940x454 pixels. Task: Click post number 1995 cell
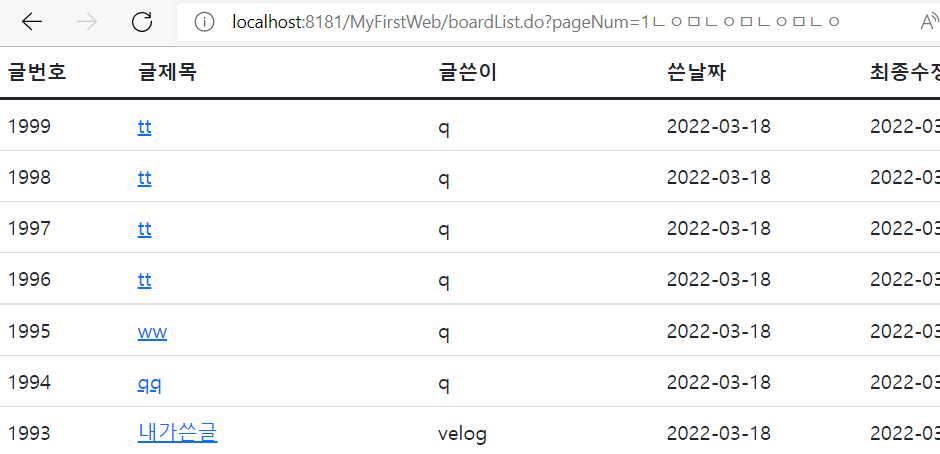pos(29,331)
